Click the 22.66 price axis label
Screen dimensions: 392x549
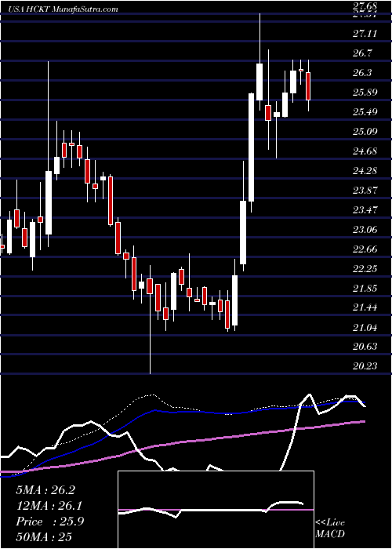click(x=365, y=249)
